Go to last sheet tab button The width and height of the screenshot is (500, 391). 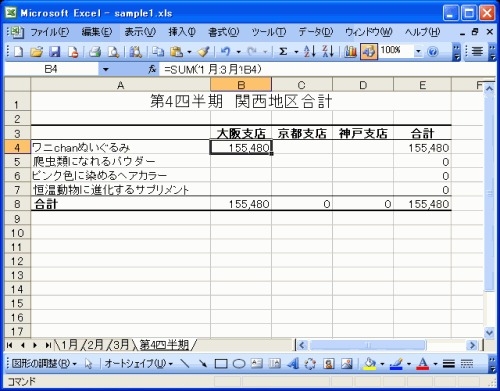48,345
